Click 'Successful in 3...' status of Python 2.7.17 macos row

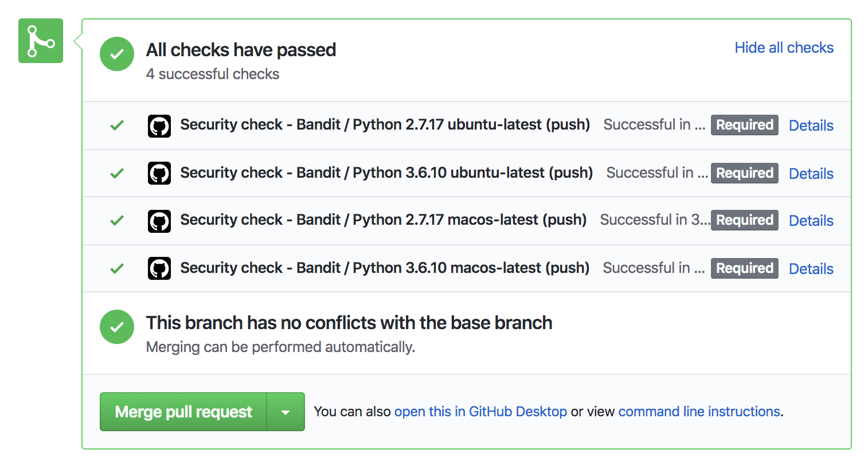click(655, 220)
